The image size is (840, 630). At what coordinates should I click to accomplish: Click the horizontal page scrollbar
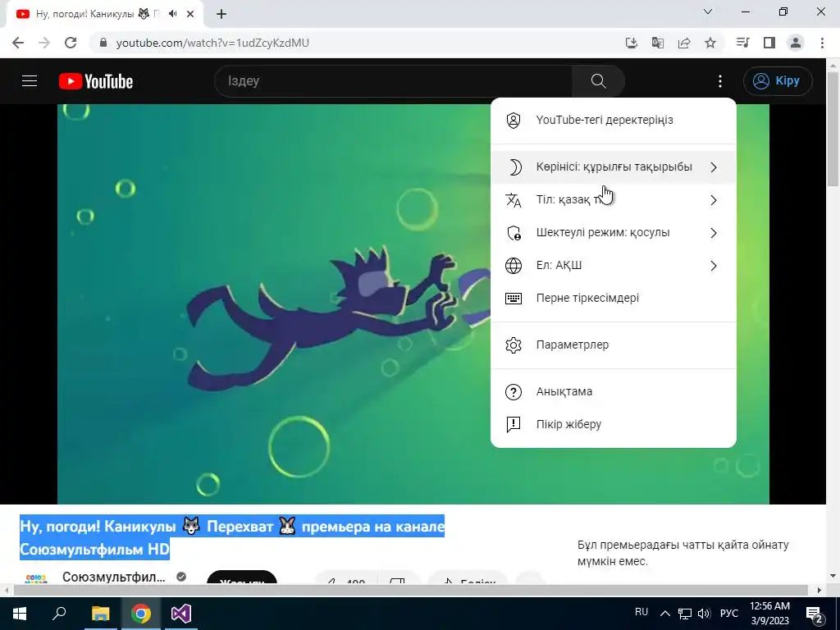click(410, 590)
